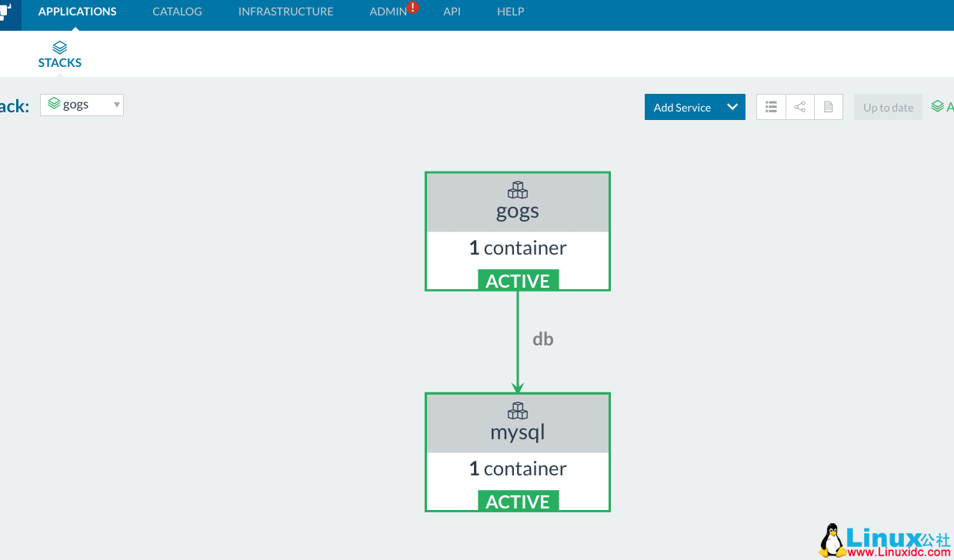Select the db link between gogs and mysql
The width and height of the screenshot is (954, 560).
(x=542, y=338)
